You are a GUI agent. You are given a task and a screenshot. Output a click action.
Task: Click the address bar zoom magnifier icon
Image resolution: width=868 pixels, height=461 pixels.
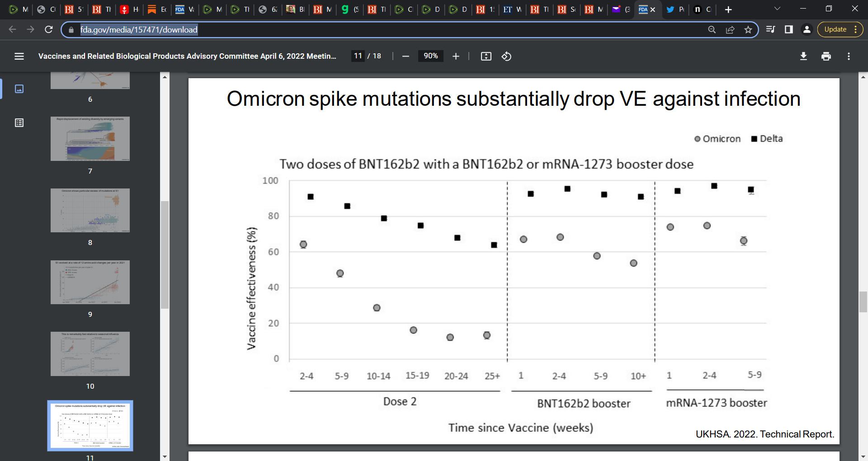[712, 29]
